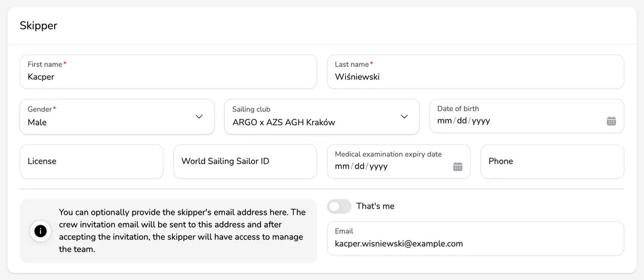This screenshot has width=644, height=280.
Task: Select the year part of Medical examination date
Action: 379,166
